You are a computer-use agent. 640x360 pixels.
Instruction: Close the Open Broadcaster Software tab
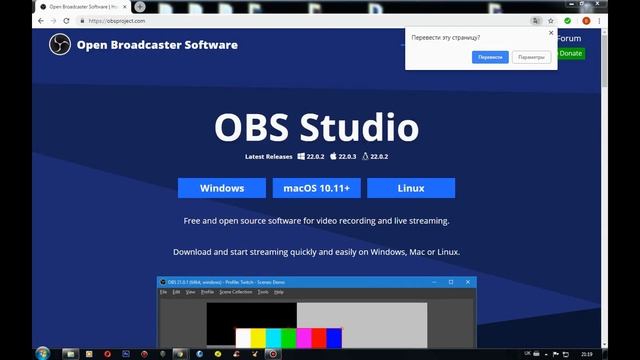click(124, 7)
